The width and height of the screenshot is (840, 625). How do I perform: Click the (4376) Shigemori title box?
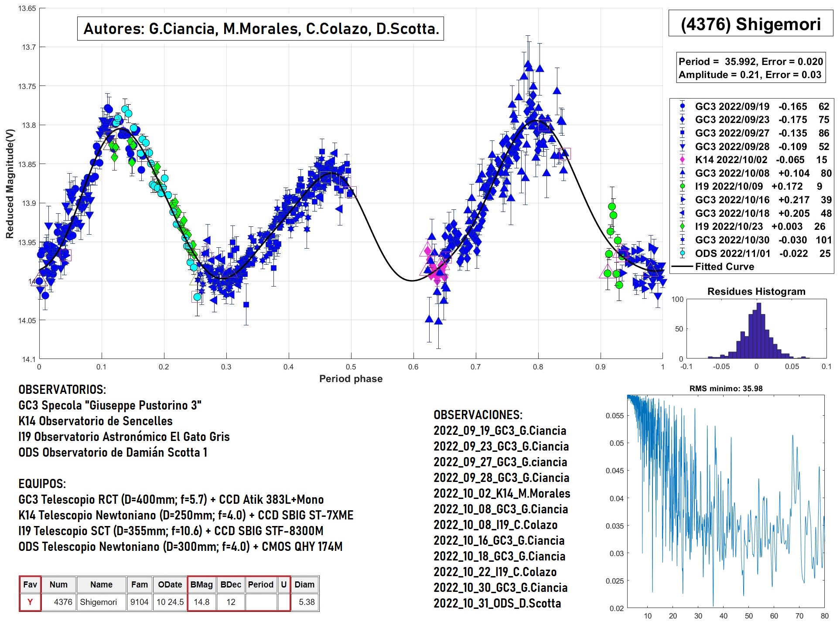click(750, 24)
